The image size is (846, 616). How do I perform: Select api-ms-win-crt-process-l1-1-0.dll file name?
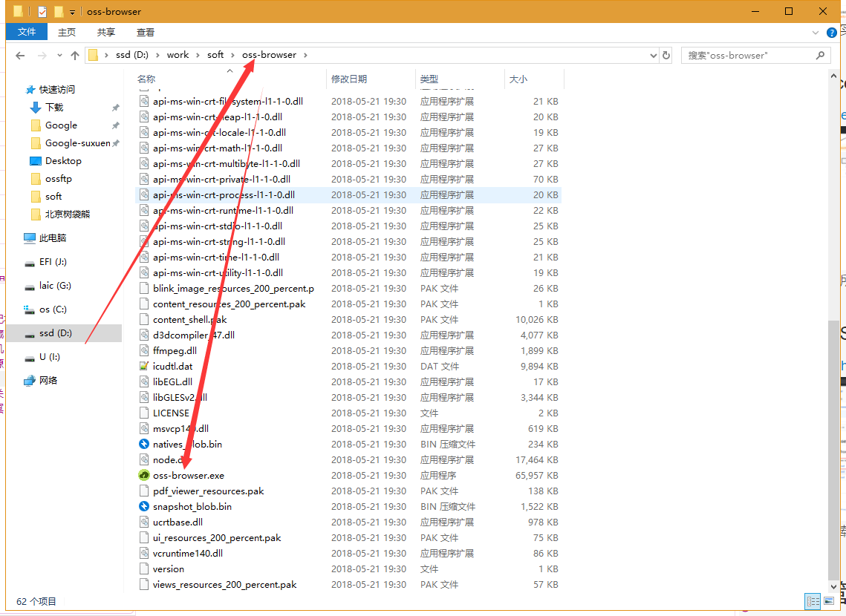coord(224,194)
